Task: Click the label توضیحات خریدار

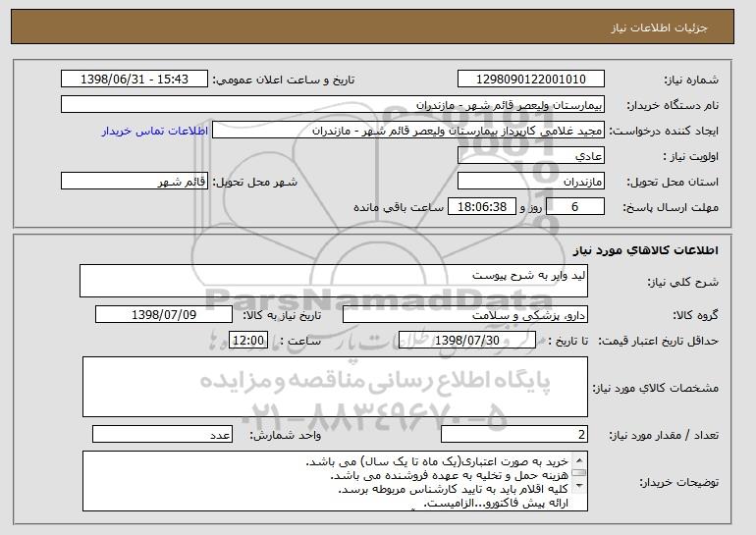Action: click(678, 482)
